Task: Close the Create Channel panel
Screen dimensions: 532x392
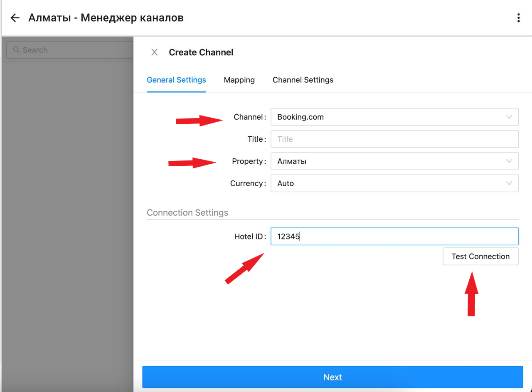Action: tap(155, 52)
